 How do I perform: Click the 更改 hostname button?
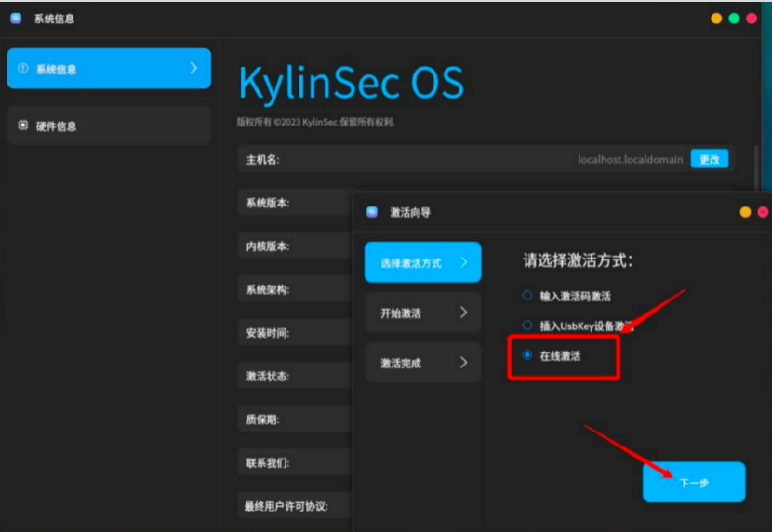tap(710, 159)
